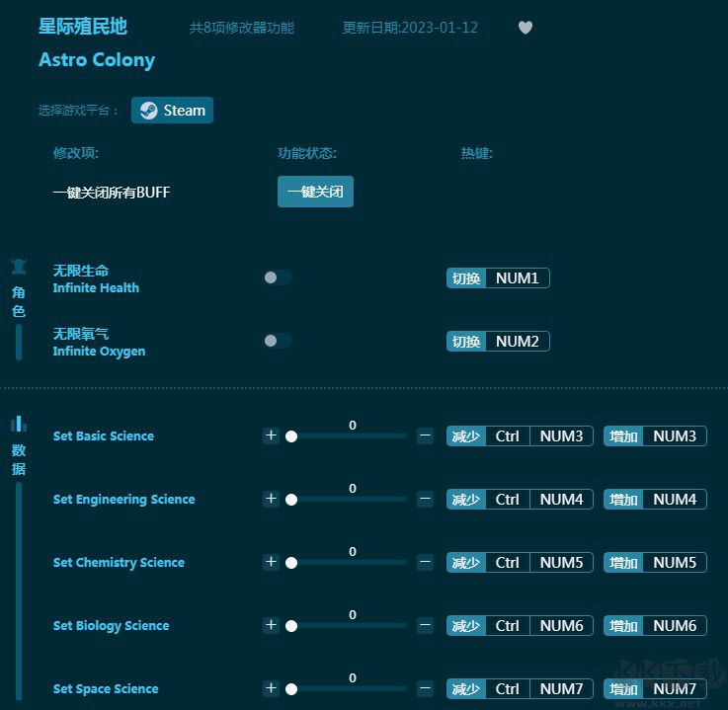Click plus button for Set Biology Science
The height and width of the screenshot is (710, 728).
click(271, 625)
